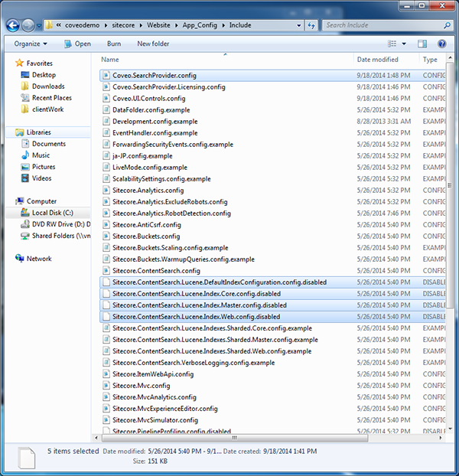This screenshot has width=459, height=476.
Task: Select DataFolder.config.example file icon
Action: coord(106,110)
